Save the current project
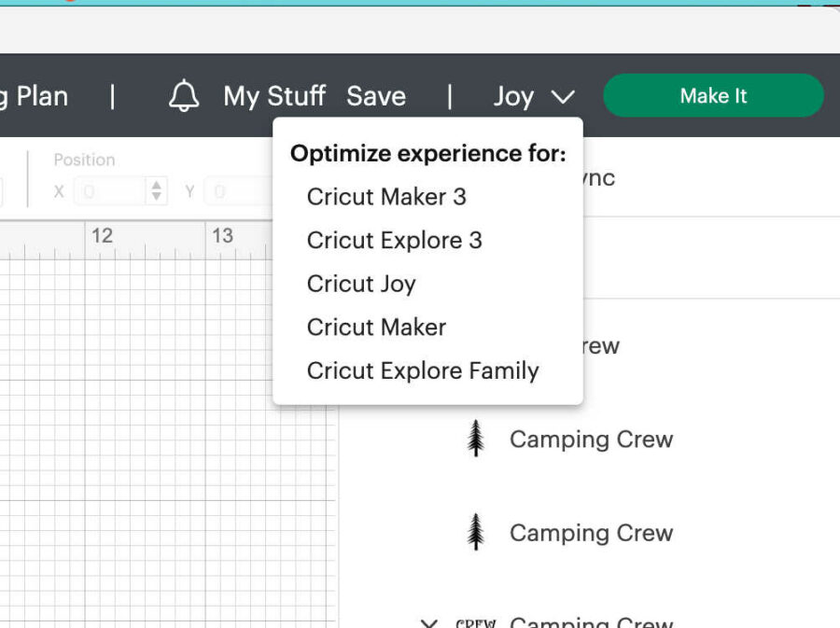The width and height of the screenshot is (840, 628). point(376,96)
